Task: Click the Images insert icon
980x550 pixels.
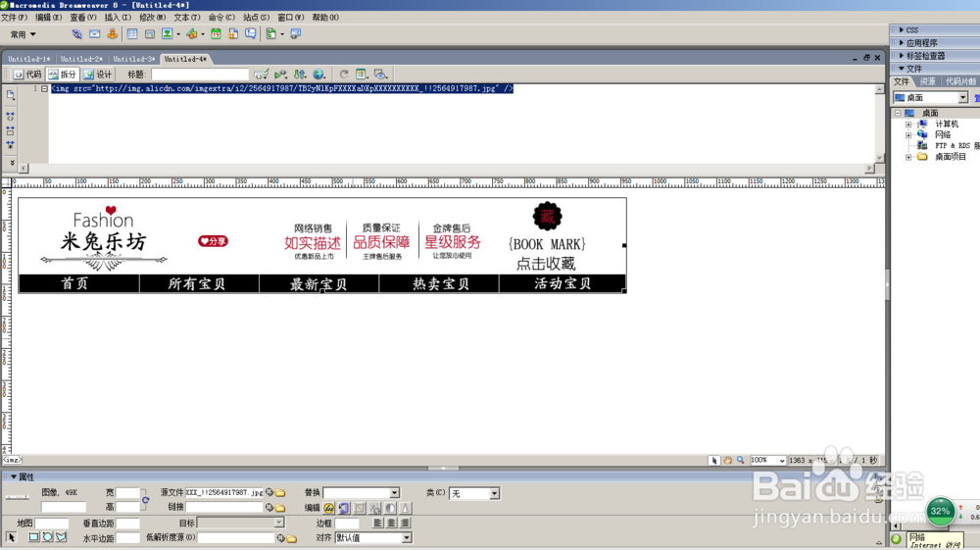Action: click(168, 34)
